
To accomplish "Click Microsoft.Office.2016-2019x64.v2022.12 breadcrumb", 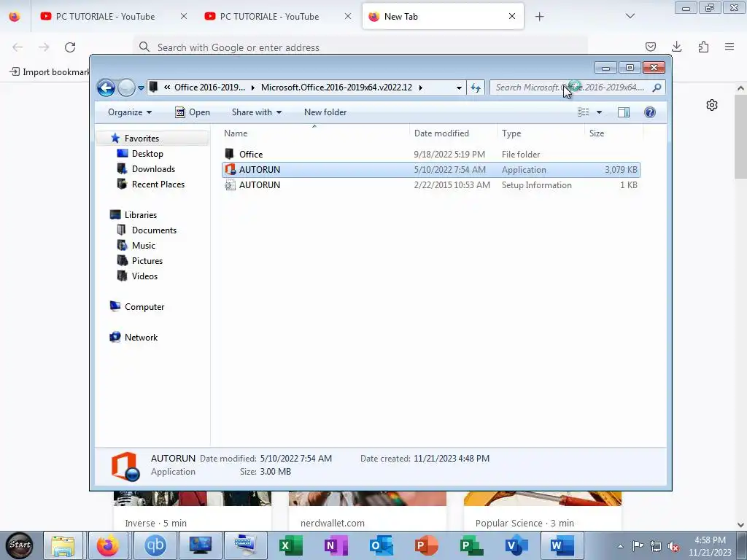I will coord(336,87).
